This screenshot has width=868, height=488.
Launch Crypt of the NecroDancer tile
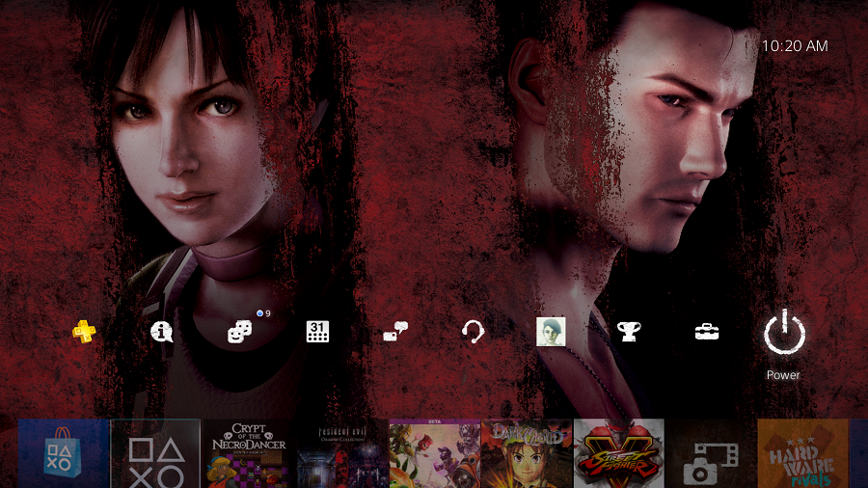[x=249, y=453]
